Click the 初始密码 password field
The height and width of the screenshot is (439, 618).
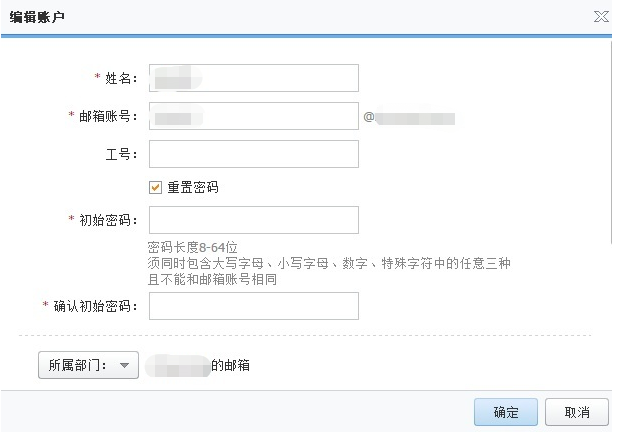[253, 220]
